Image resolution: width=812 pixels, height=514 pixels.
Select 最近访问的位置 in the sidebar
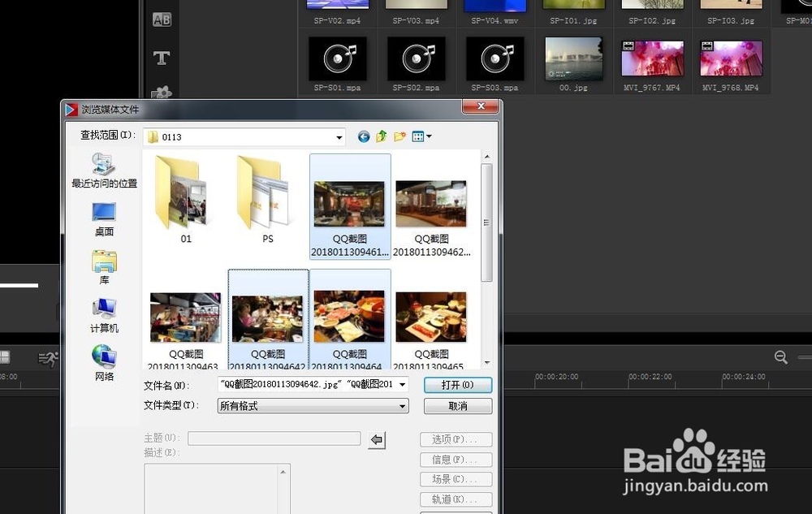[104, 171]
